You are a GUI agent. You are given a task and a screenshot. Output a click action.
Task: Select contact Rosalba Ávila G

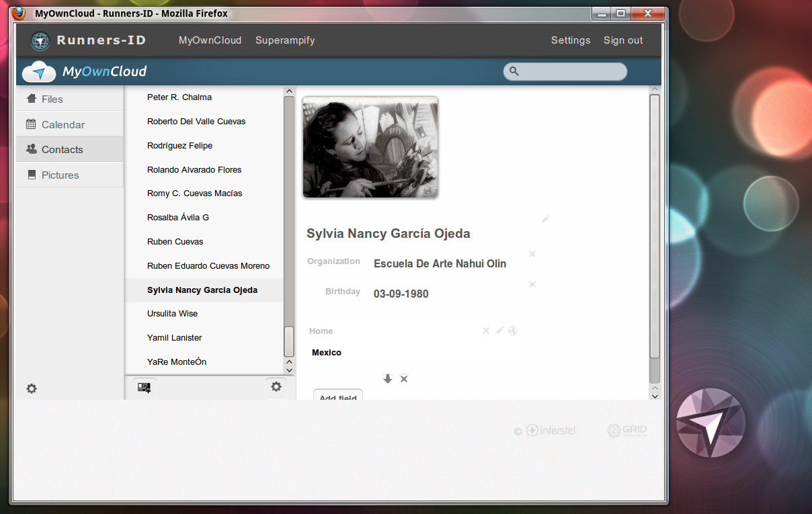(178, 218)
